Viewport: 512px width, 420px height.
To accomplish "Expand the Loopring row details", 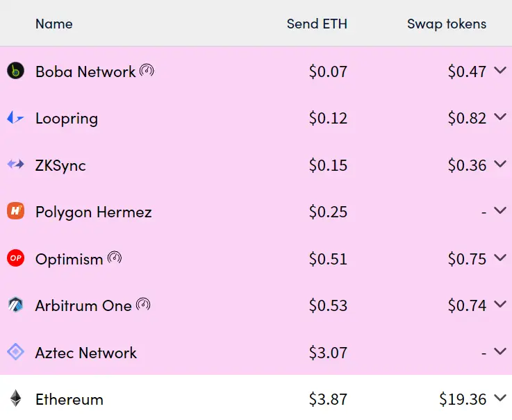I will click(x=500, y=117).
